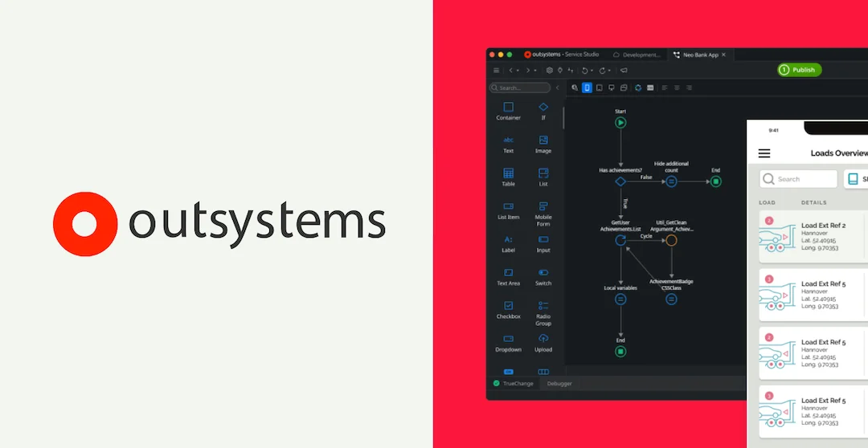Click the location pin toolbar icon
This screenshot has height=448, width=868.
point(560,70)
